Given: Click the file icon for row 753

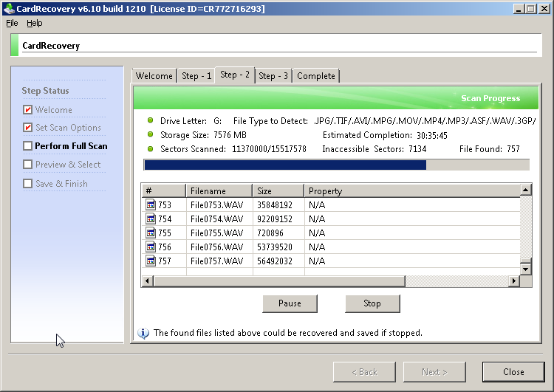Looking at the screenshot, I should [x=151, y=204].
